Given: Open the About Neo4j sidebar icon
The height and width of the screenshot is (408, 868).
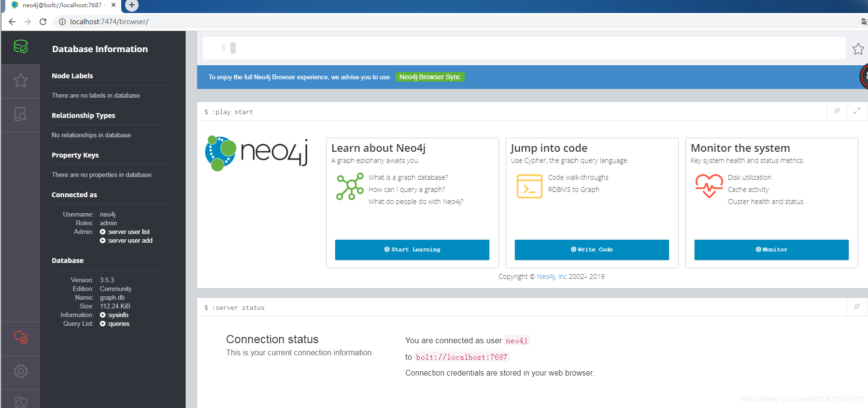Looking at the screenshot, I should coord(21,402).
